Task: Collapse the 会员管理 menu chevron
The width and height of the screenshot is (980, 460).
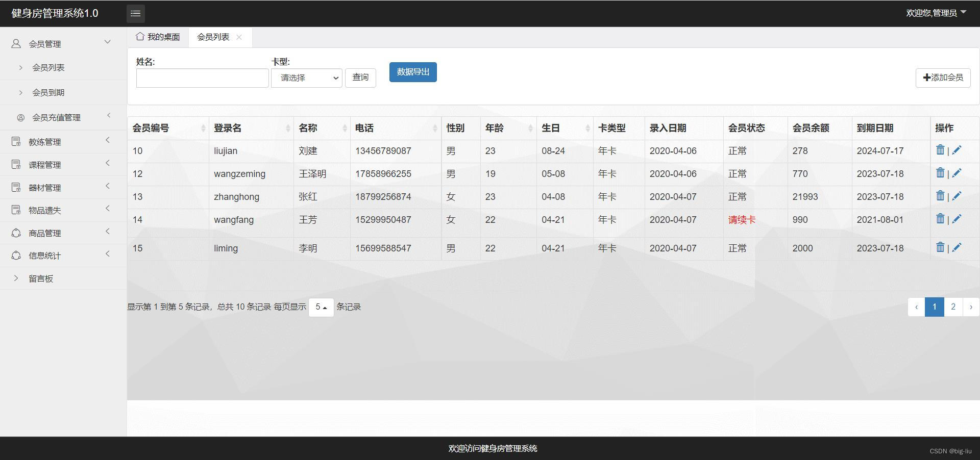Action: [x=107, y=42]
